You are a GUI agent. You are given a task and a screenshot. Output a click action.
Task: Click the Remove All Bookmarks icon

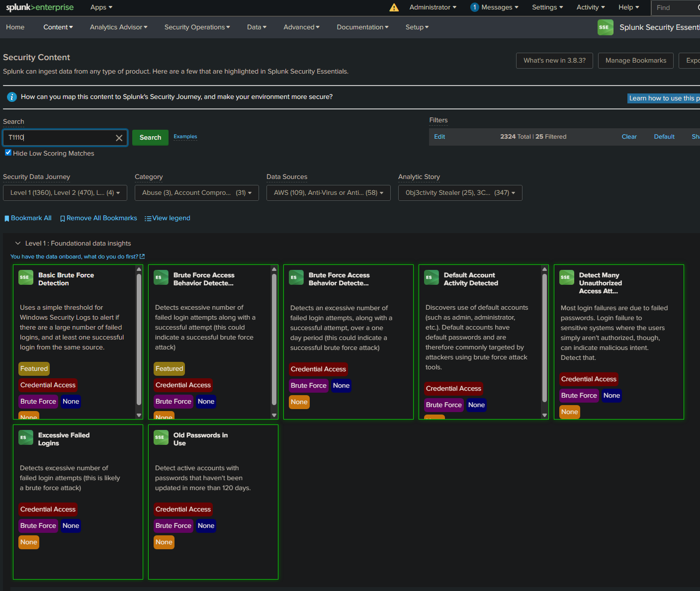[x=63, y=218]
